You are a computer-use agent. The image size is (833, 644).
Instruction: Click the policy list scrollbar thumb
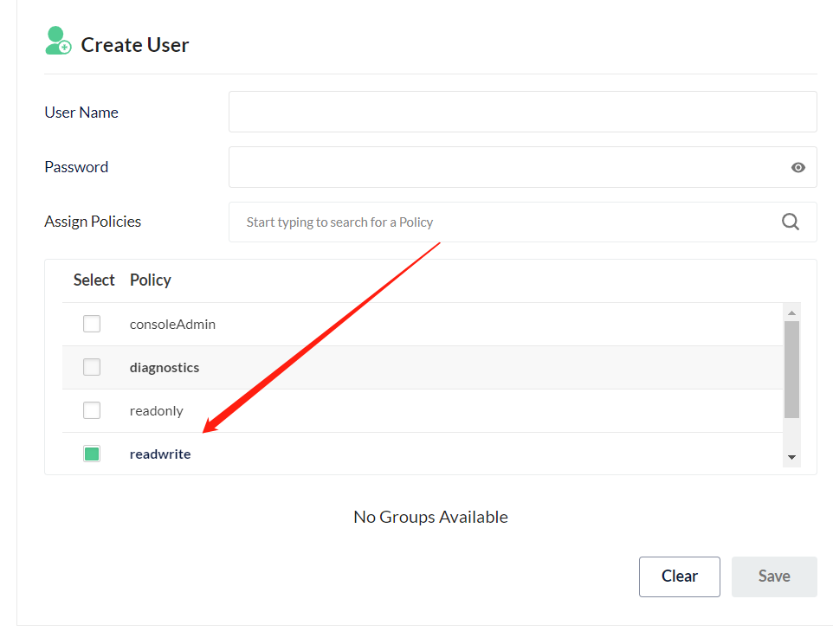pos(791,369)
